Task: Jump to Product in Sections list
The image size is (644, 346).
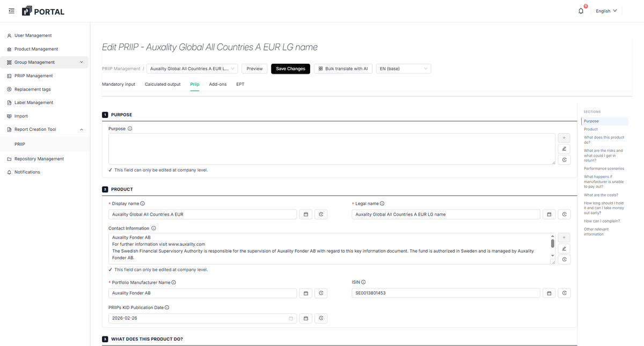Action: click(x=590, y=129)
